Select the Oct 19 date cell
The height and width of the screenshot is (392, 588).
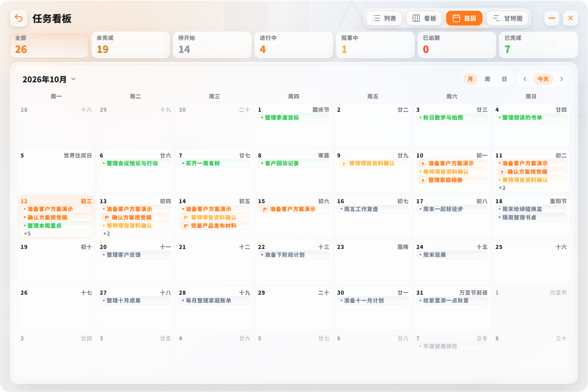pos(56,263)
